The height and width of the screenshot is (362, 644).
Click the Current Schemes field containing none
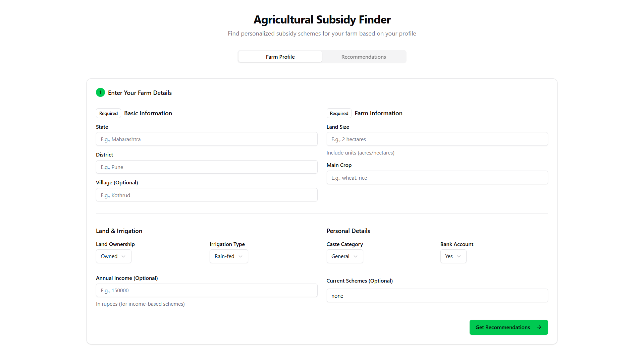coord(437,295)
